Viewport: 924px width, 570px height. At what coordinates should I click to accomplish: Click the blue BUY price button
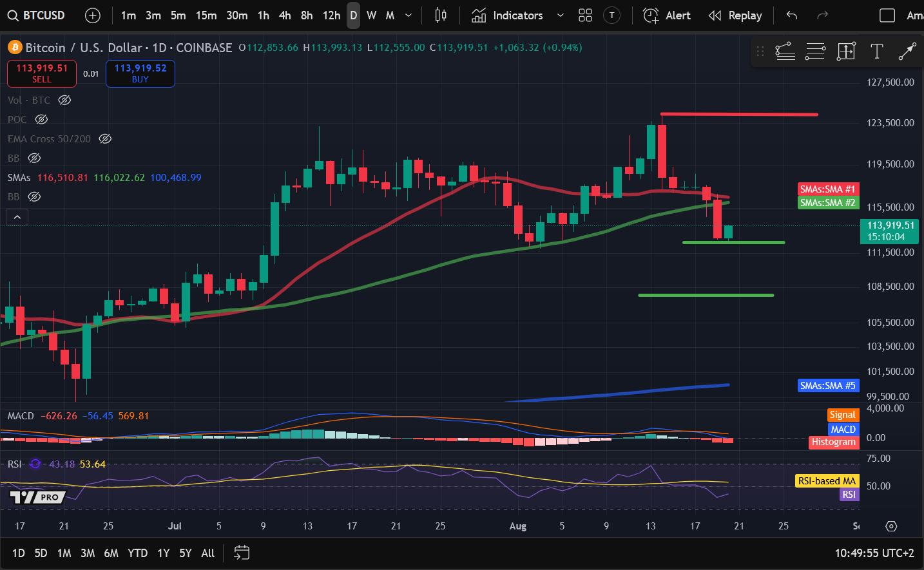point(140,73)
